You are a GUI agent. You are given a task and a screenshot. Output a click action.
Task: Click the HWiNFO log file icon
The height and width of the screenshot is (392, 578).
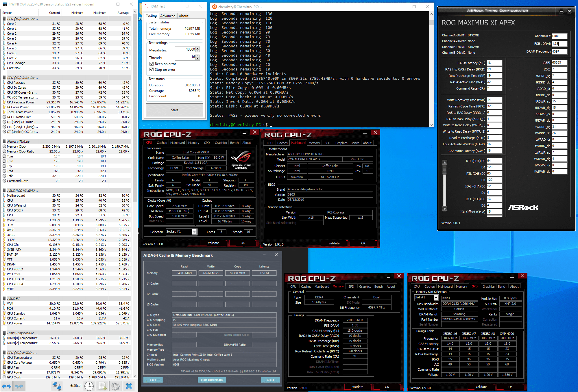[102, 386]
